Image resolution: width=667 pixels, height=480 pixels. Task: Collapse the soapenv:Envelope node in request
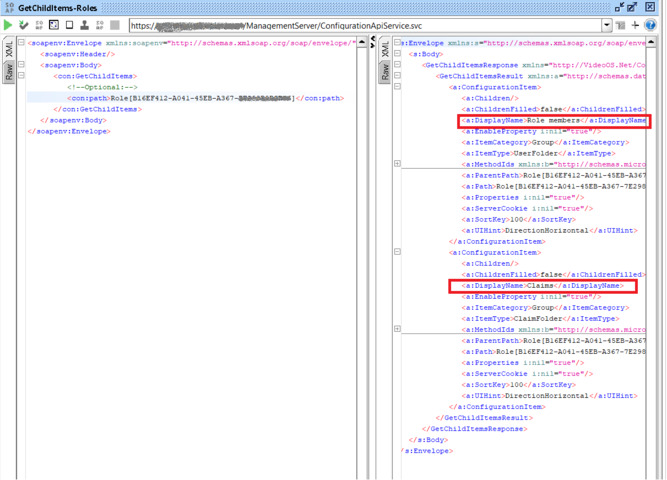22,43
